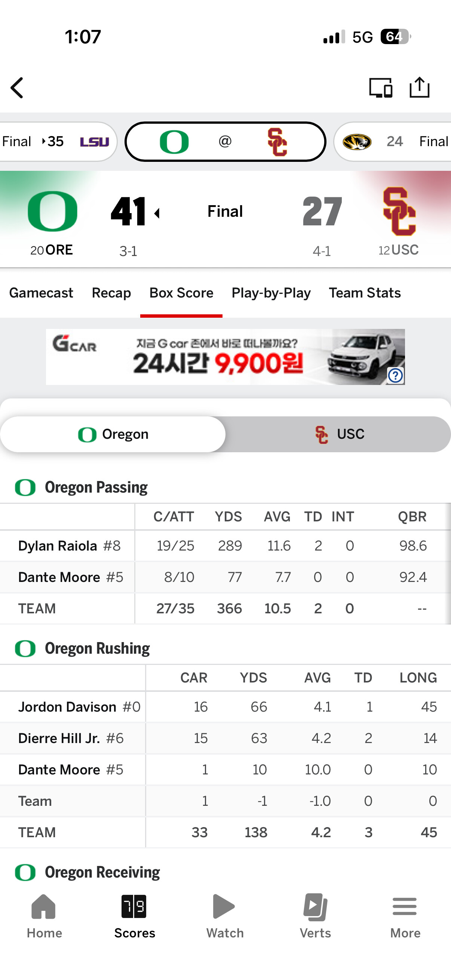Open the Verts icon

(315, 907)
